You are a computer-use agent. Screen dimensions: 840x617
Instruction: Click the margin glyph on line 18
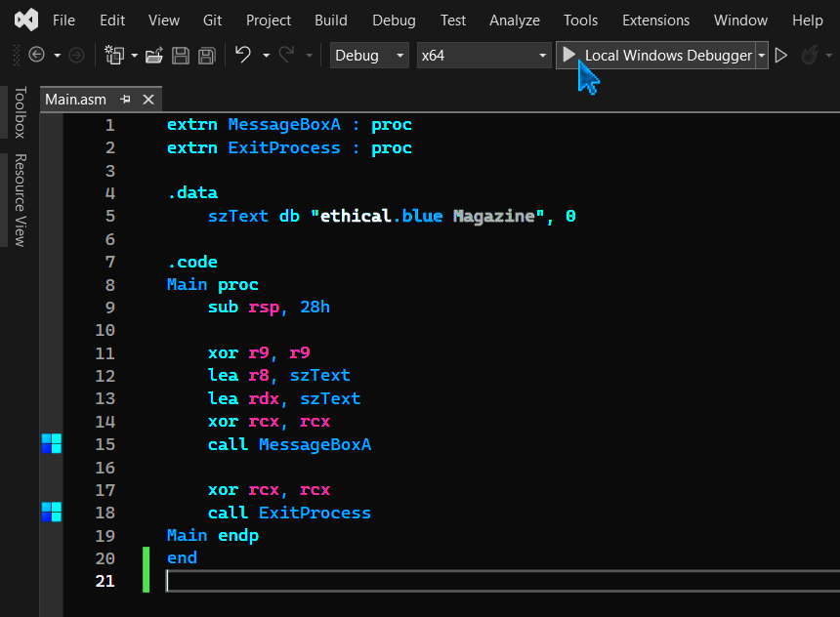coord(52,512)
